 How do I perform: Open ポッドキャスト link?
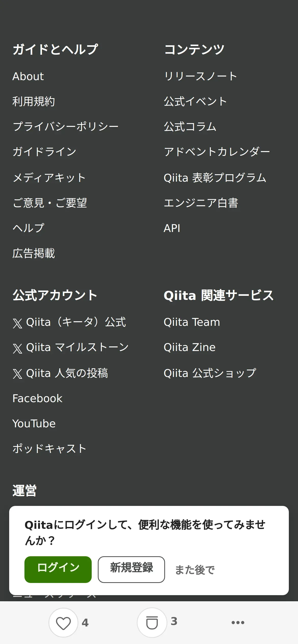(49, 449)
